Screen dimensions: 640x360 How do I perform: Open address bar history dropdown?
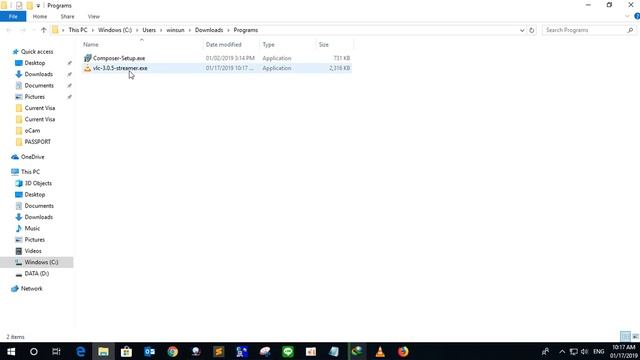coord(522,30)
